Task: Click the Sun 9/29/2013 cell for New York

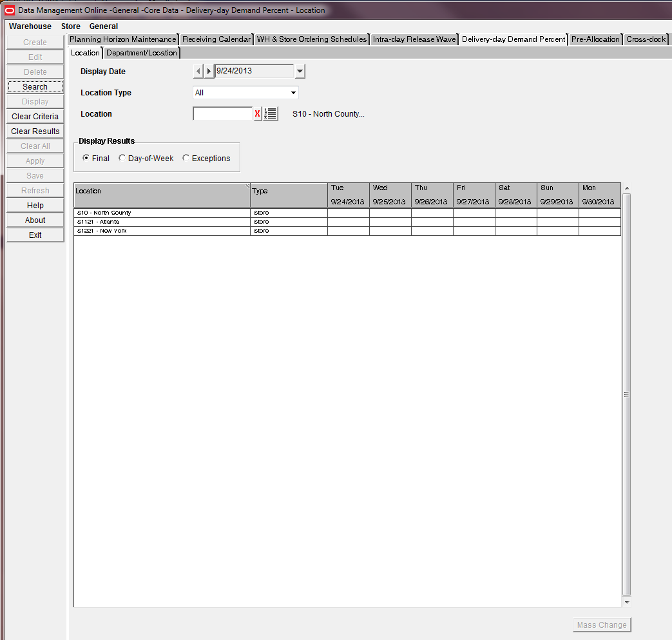Action: pyautogui.click(x=558, y=231)
